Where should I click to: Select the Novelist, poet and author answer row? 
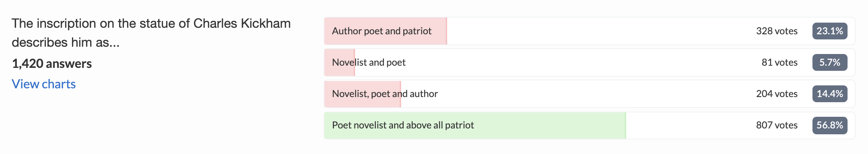(x=590, y=94)
